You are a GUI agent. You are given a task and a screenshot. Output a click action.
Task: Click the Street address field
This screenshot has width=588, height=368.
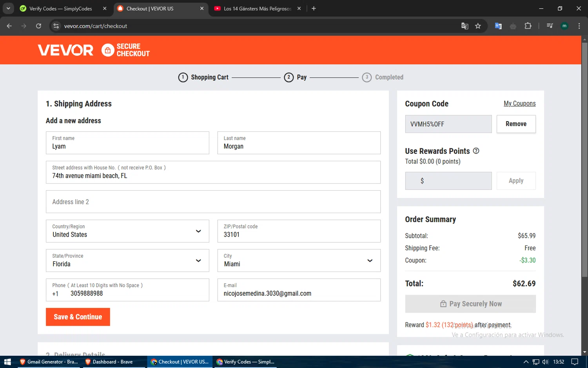pyautogui.click(x=213, y=172)
